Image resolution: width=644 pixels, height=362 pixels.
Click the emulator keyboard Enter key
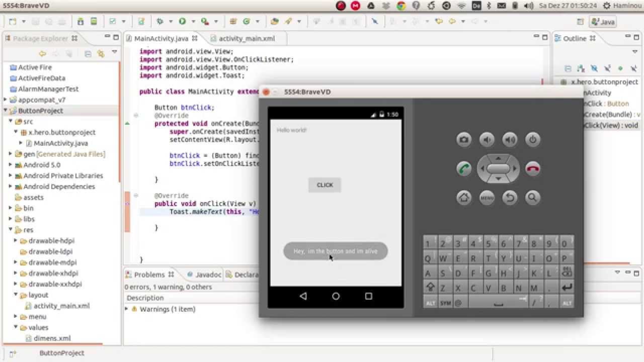(567, 288)
